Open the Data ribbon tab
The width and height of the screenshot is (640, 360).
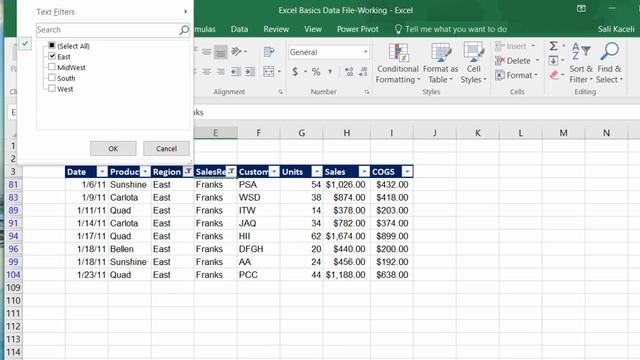239,29
